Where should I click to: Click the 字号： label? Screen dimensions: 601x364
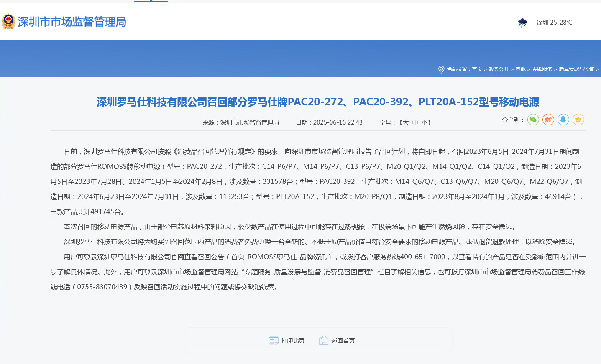pyautogui.click(x=388, y=122)
